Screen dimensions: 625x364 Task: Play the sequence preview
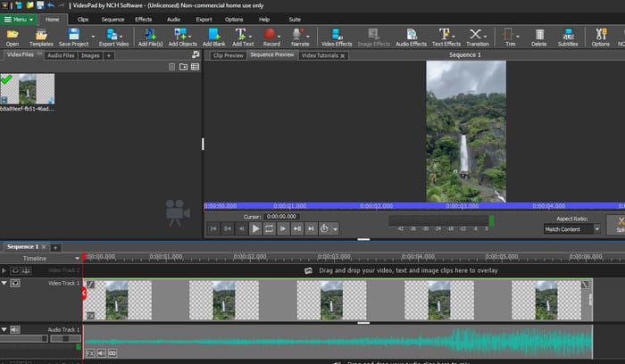coord(255,228)
